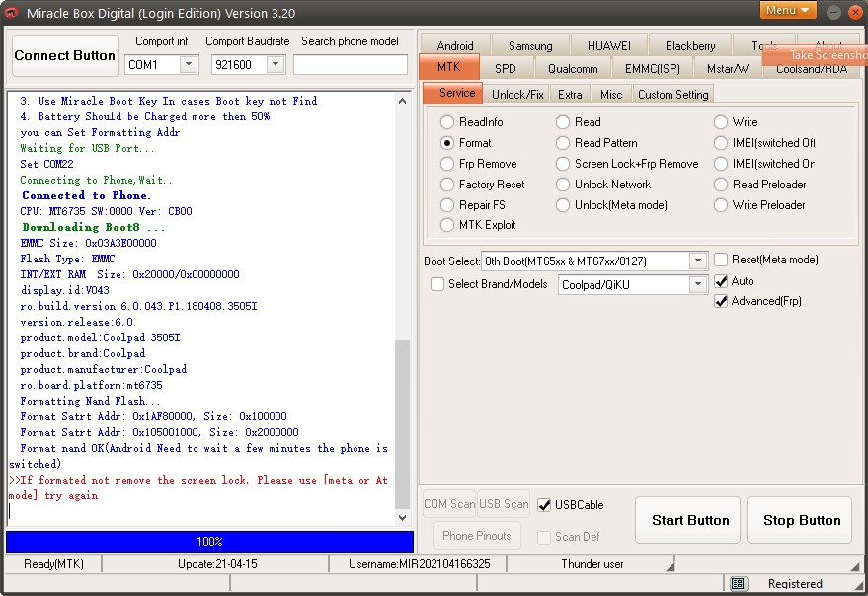Screen dimensions: 868x596
Task: Choose the Unlock Network radio option
Action: 563,185
